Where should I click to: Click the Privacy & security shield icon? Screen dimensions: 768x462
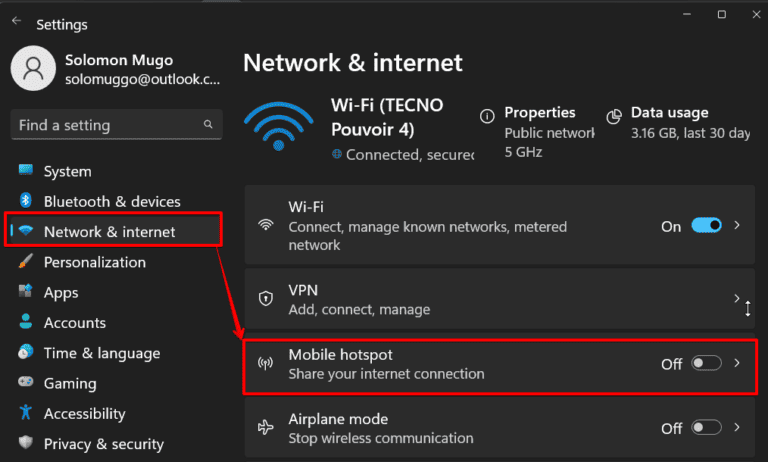[x=26, y=444]
